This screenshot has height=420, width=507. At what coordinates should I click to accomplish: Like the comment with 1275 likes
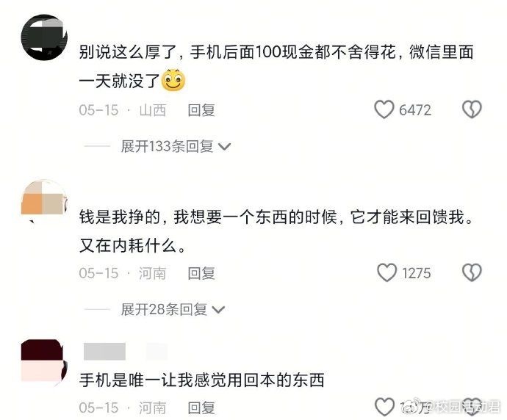(386, 272)
